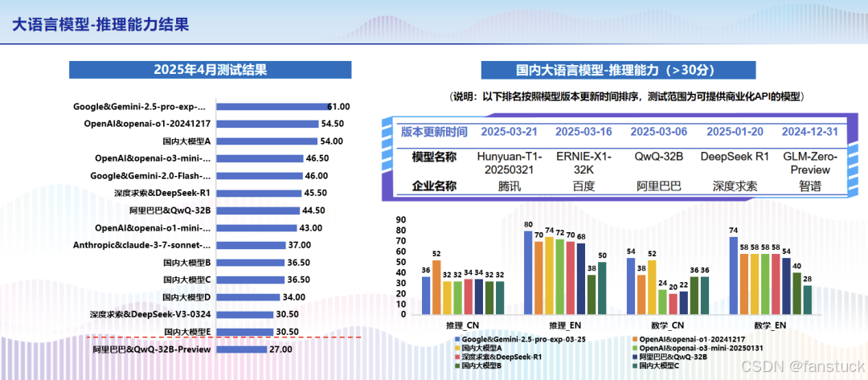868x380 pixels.
Task: Click the OpenAI&openai-o3-mini ranking label
Action: pos(153,158)
